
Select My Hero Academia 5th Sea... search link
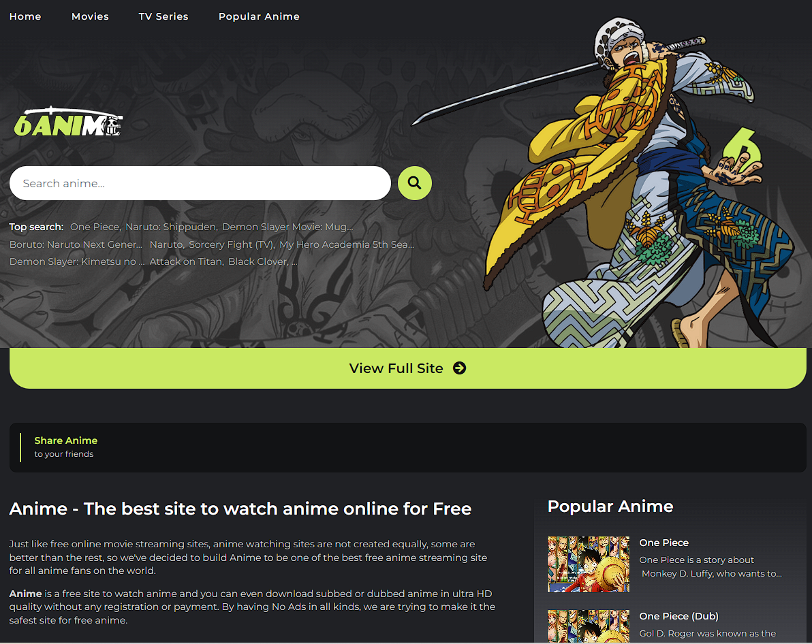point(347,244)
